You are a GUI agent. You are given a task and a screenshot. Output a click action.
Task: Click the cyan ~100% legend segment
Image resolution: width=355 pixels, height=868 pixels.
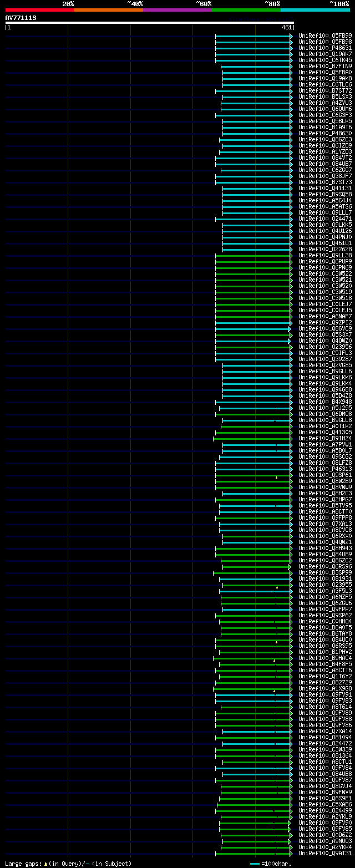tap(315, 9)
